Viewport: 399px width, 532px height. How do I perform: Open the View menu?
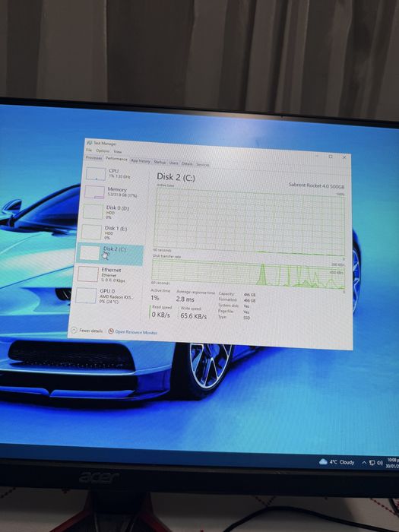coord(117,152)
